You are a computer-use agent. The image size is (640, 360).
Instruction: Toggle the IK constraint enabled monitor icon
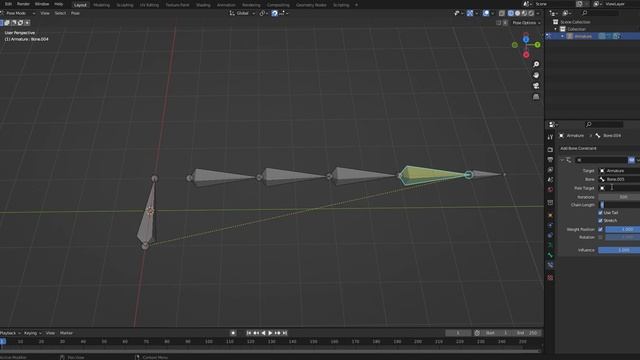tap(631, 160)
